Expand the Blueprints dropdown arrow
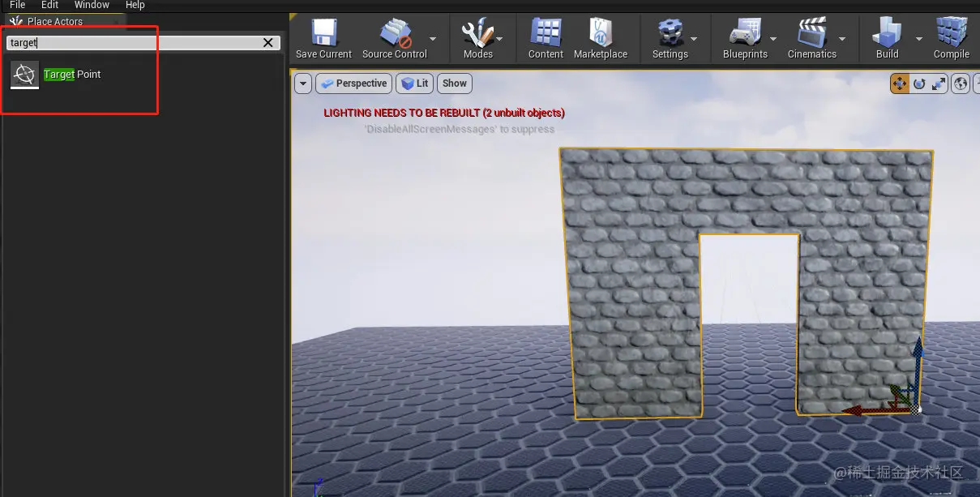The height and width of the screenshot is (497, 980). [773, 39]
